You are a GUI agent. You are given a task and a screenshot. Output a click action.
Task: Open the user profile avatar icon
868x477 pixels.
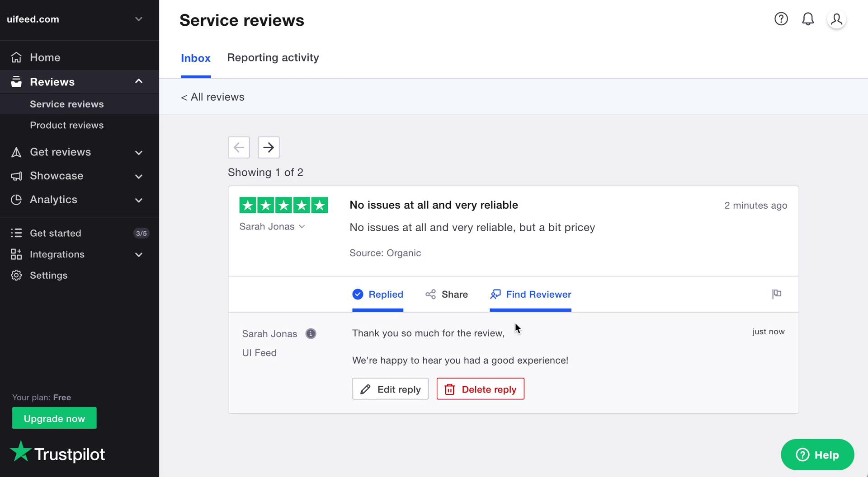(836, 19)
